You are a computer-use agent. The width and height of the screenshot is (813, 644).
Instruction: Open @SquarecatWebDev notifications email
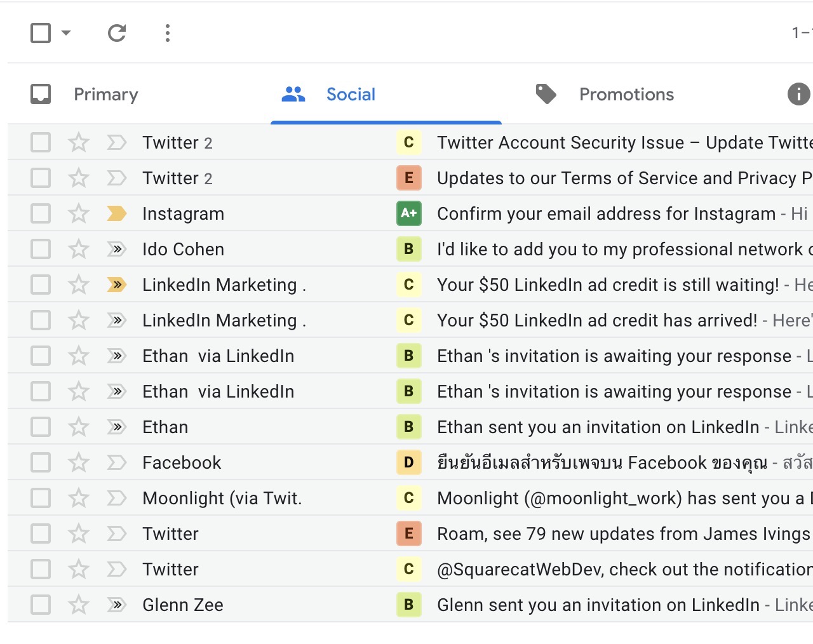click(410, 569)
